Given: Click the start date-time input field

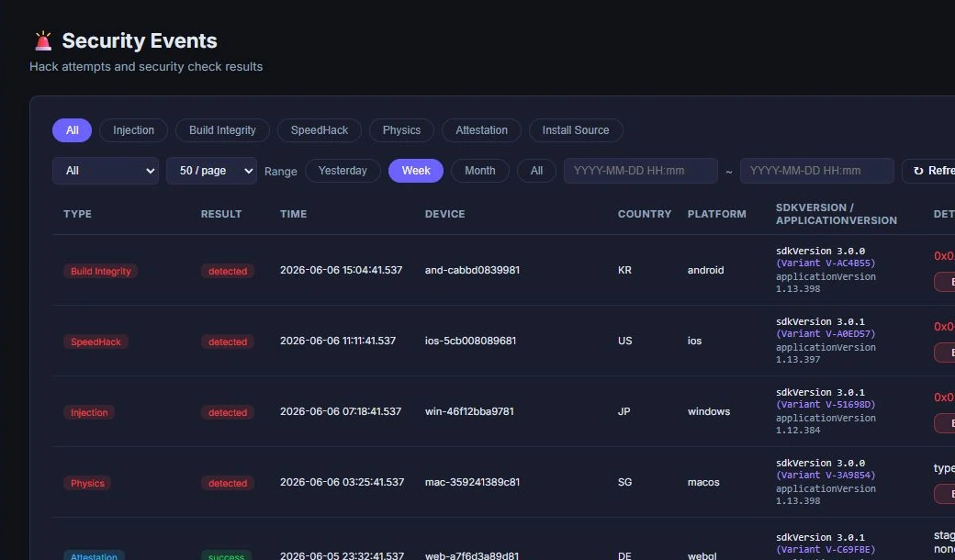Looking at the screenshot, I should click(x=641, y=171).
